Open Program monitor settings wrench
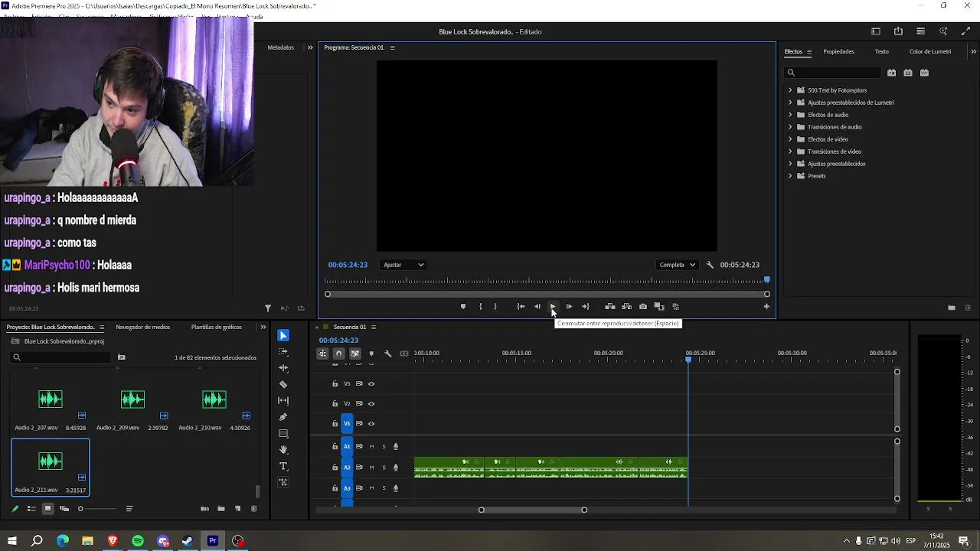 [710, 265]
